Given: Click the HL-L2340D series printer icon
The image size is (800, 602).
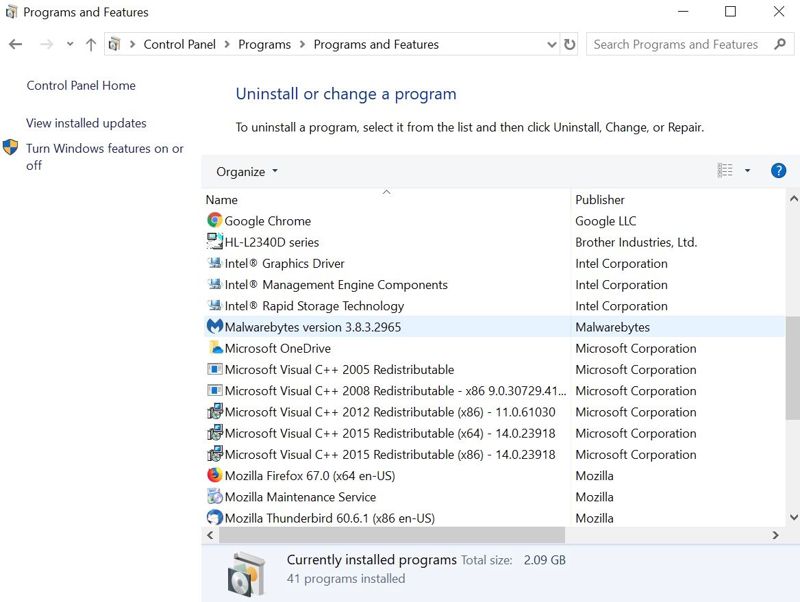Looking at the screenshot, I should tap(215, 242).
